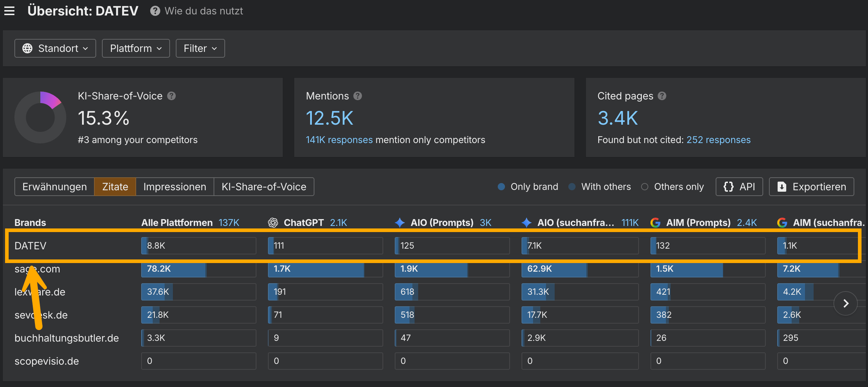The width and height of the screenshot is (868, 387).
Task: Toggle the 'With others' legend option
Action: 600,187
